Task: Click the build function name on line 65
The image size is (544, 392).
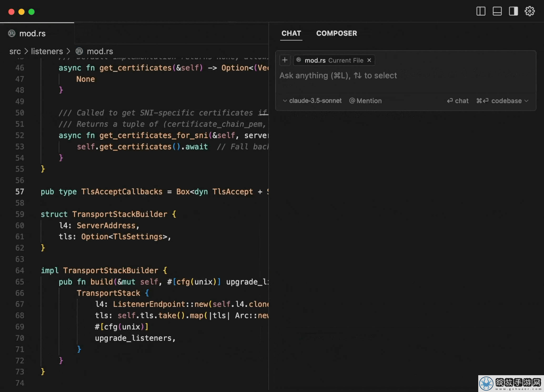Action: pyautogui.click(x=102, y=282)
